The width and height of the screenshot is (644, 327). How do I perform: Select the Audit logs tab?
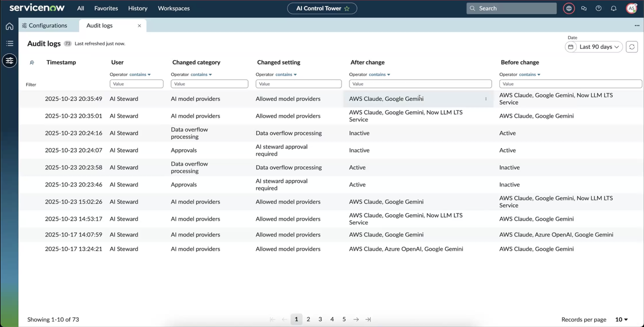pyautogui.click(x=100, y=26)
